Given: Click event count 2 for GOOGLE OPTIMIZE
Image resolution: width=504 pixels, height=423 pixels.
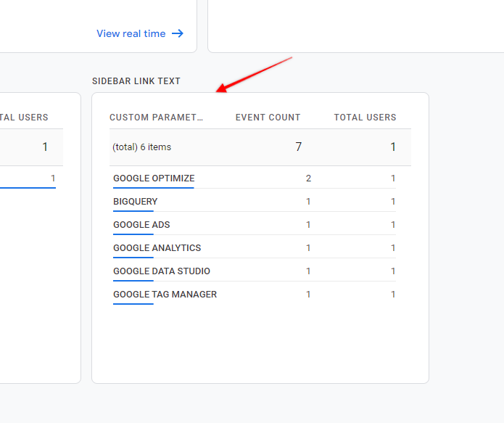Looking at the screenshot, I should pyautogui.click(x=308, y=178).
